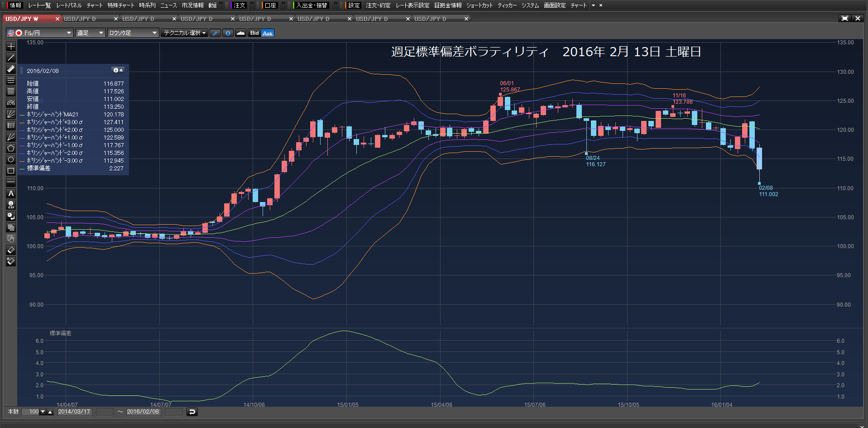The image size is (868, 428).
Task: Choose the ruler measurement tool
Action: pyautogui.click(x=11, y=69)
